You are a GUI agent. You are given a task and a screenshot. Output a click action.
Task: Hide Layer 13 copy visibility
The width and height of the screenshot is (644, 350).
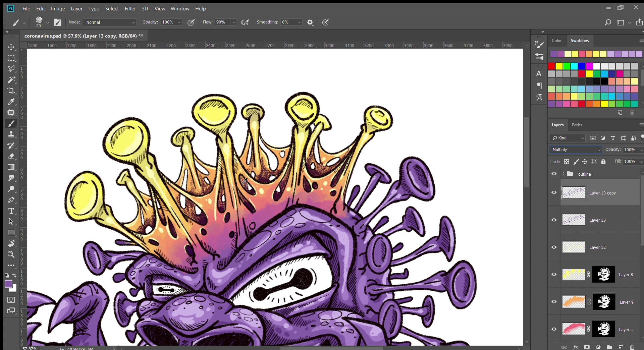point(554,192)
